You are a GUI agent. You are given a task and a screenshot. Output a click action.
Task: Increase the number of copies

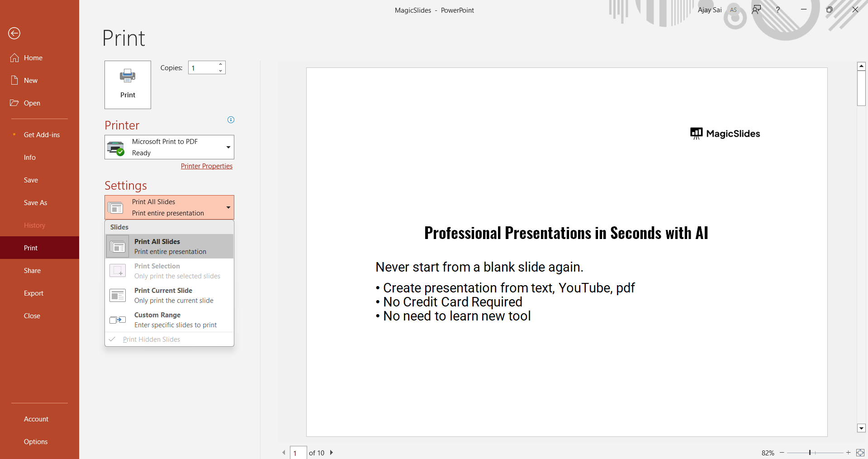pos(221,64)
